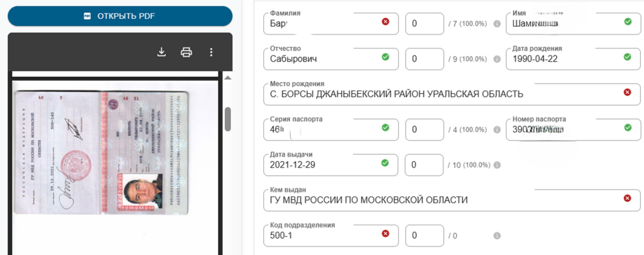Click info icon beside Дата выдачи score
The image size is (644, 255).
click(x=497, y=165)
